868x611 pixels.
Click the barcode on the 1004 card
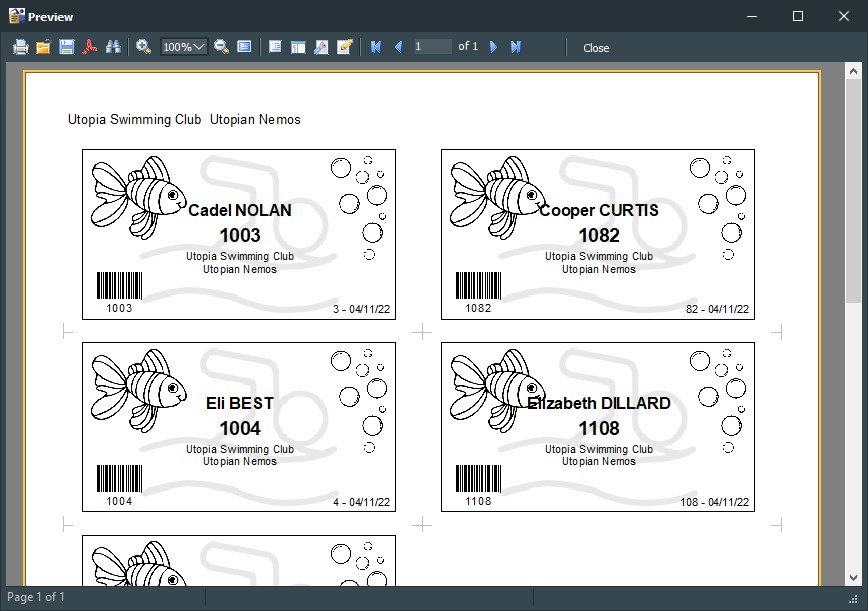(x=120, y=479)
